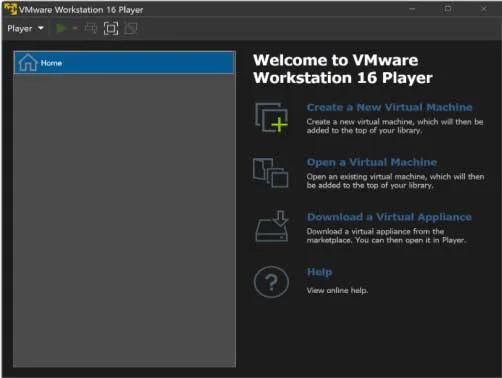Open the Help link
This screenshot has height=378, width=502.
point(319,272)
